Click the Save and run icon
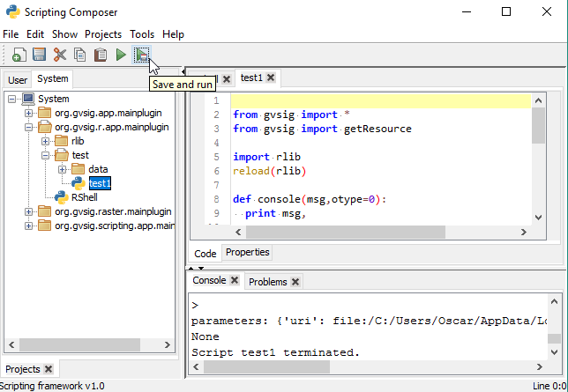Image resolution: width=568 pixels, height=392 pixels. tap(141, 55)
